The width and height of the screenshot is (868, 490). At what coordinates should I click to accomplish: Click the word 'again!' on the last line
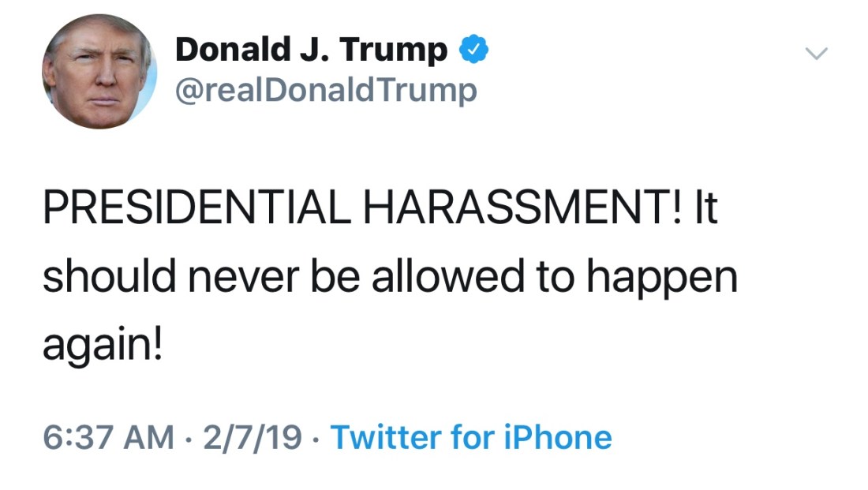tap(102, 345)
